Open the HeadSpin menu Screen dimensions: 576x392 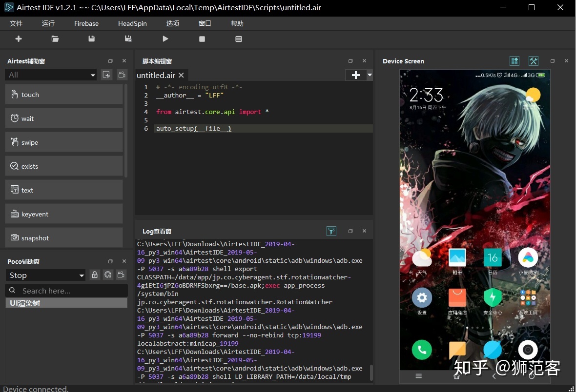click(132, 23)
